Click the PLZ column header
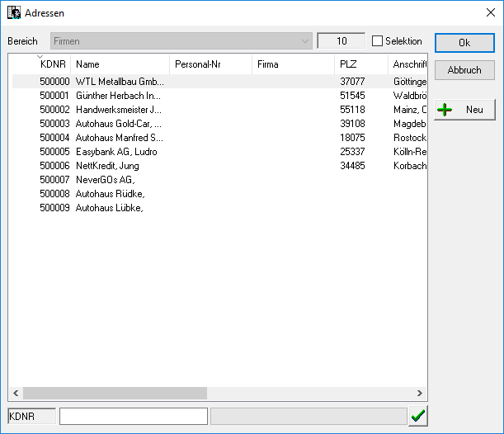 pyautogui.click(x=361, y=64)
